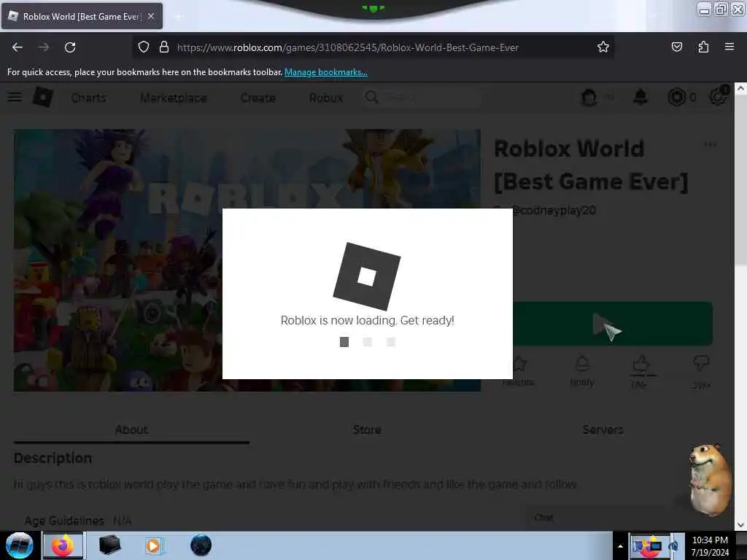Click the Firefox taskbar icon
747x560 pixels.
[x=63, y=545]
